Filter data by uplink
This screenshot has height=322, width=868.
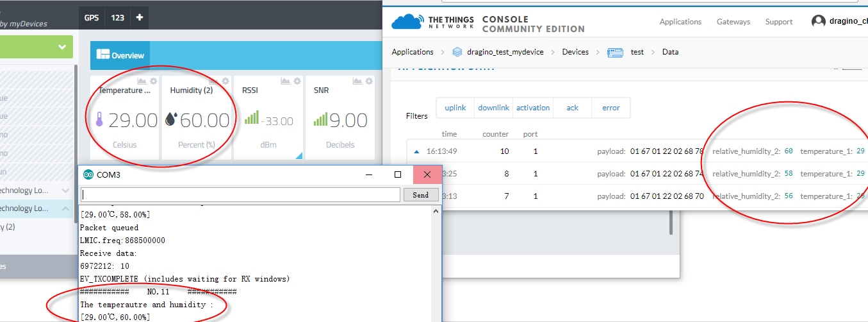(455, 108)
